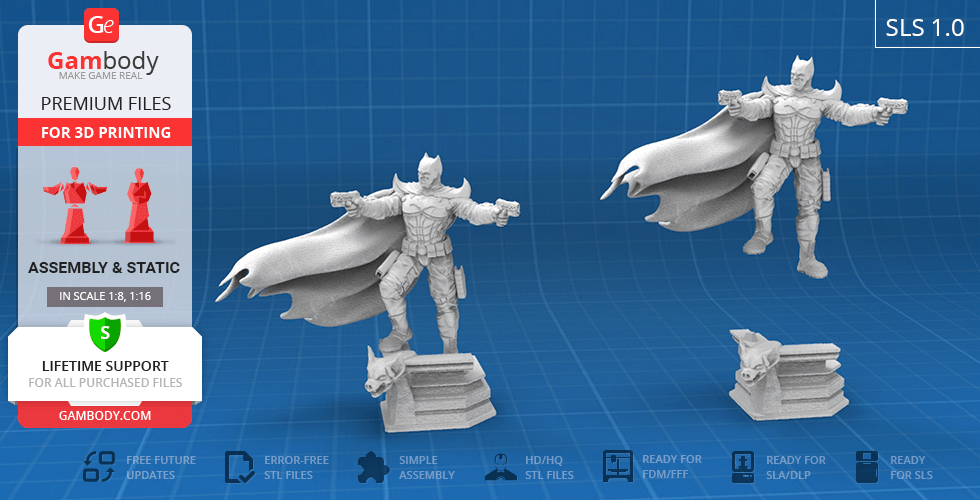The height and width of the screenshot is (500, 980).
Task: Click the Ready for SLA/DLP printer icon
Action: (x=743, y=467)
